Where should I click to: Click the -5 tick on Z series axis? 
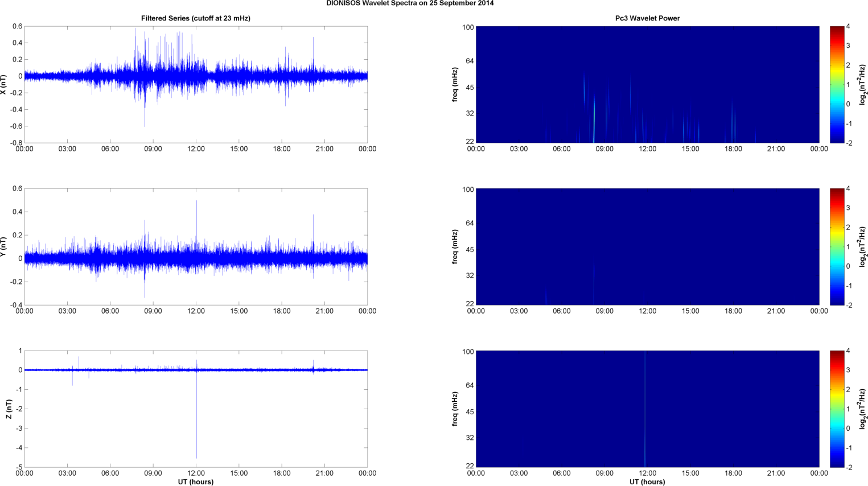tap(19, 467)
